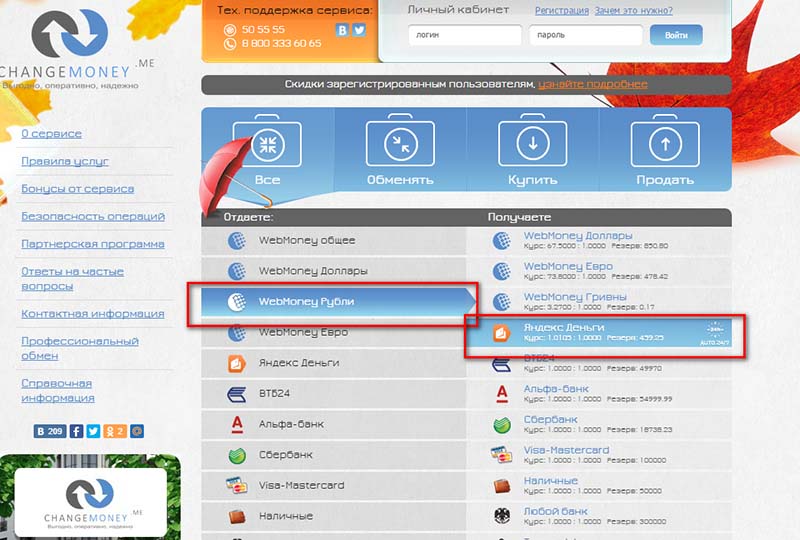This screenshot has width=800, height=540.
Task: Open О сервисе sidebar link
Action: point(52,134)
